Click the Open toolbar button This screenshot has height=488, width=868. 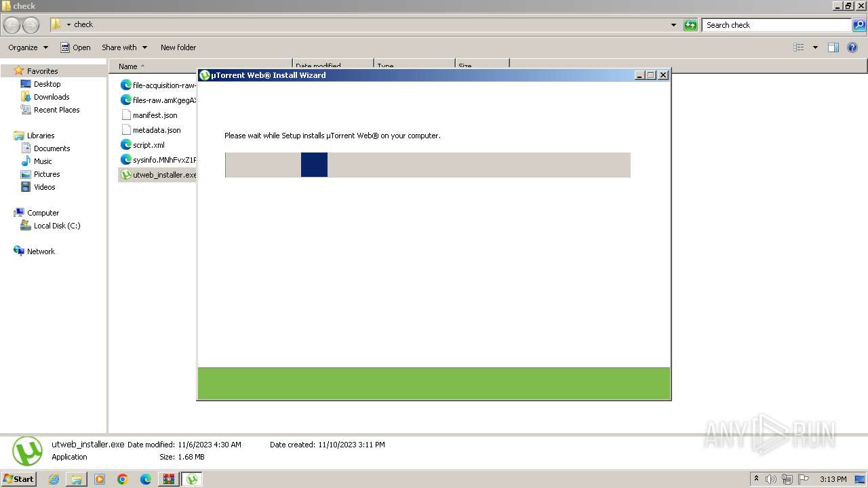click(75, 47)
